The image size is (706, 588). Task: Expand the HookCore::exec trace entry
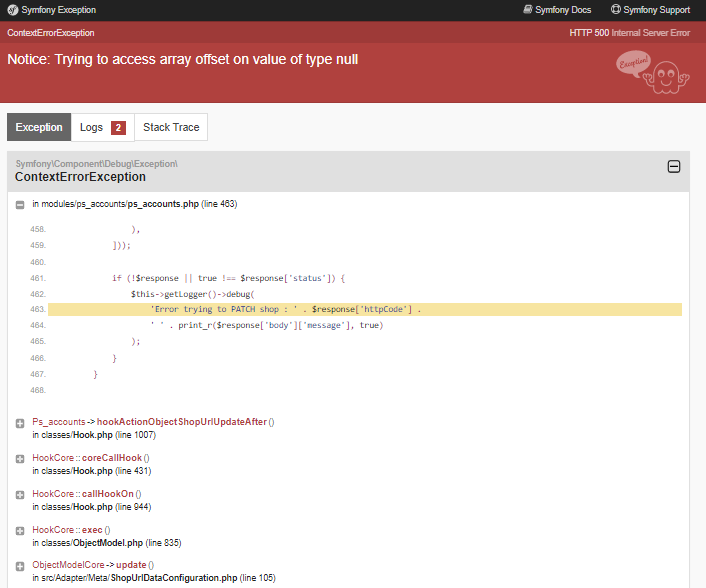pos(20,531)
